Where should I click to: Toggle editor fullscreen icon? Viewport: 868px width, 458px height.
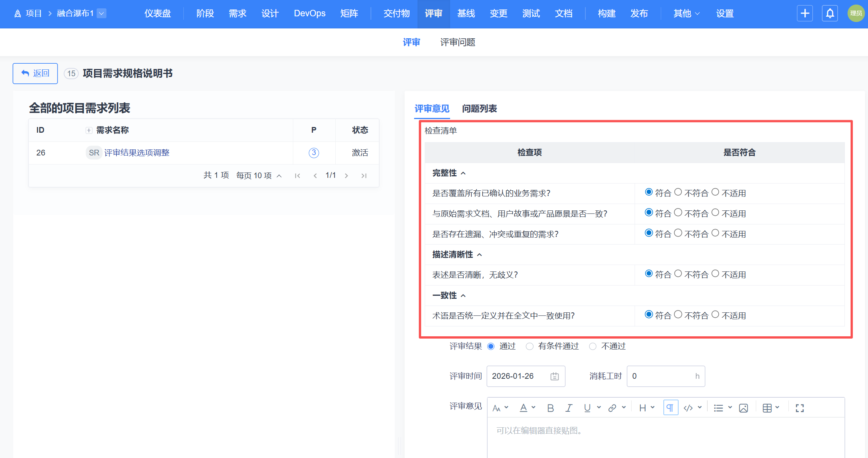click(x=800, y=408)
